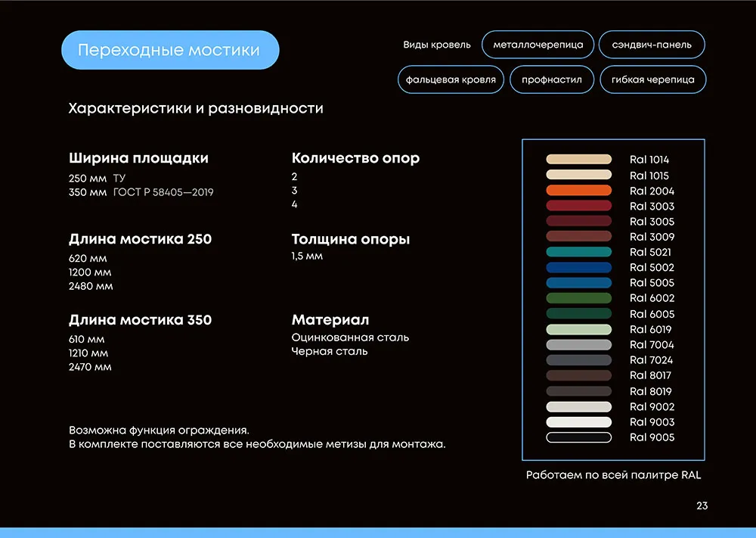Choose the "фальцевая кровля" tag
Viewport: 756px width, 538px height.
click(x=451, y=79)
